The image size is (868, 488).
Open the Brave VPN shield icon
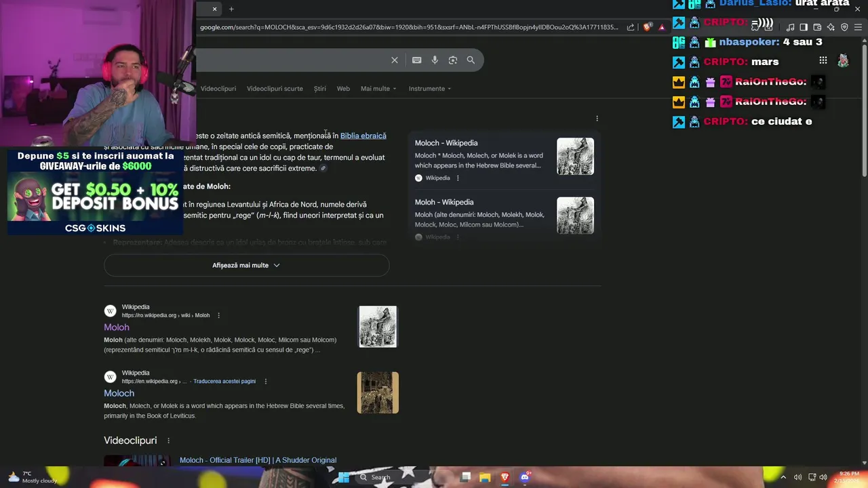[844, 27]
